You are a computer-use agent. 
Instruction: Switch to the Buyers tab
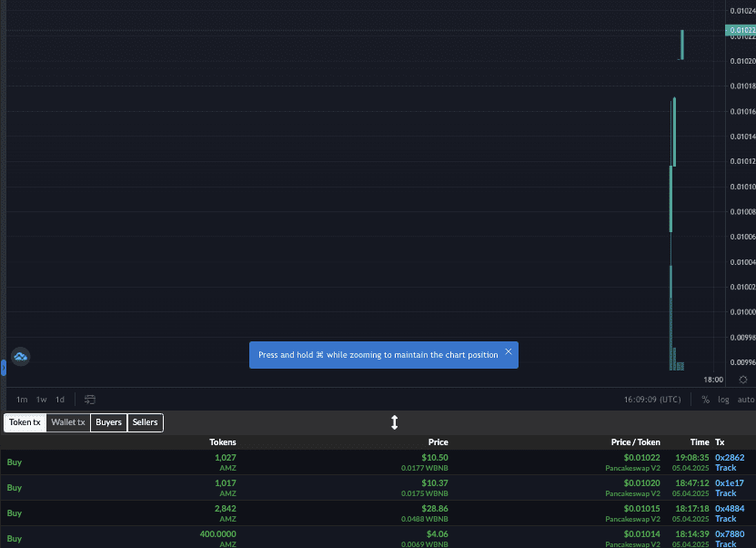tap(108, 422)
